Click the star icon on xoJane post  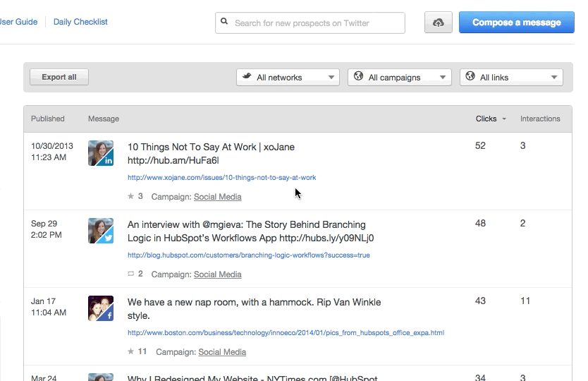(130, 197)
